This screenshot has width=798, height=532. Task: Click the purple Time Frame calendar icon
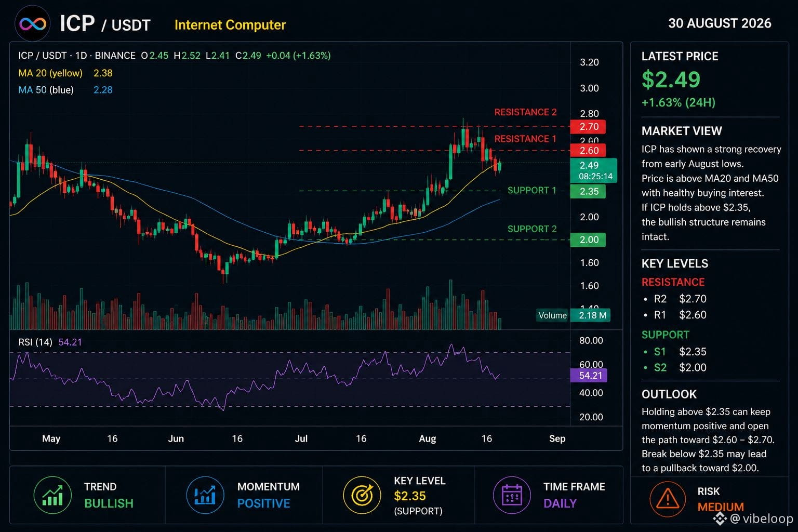click(x=512, y=495)
